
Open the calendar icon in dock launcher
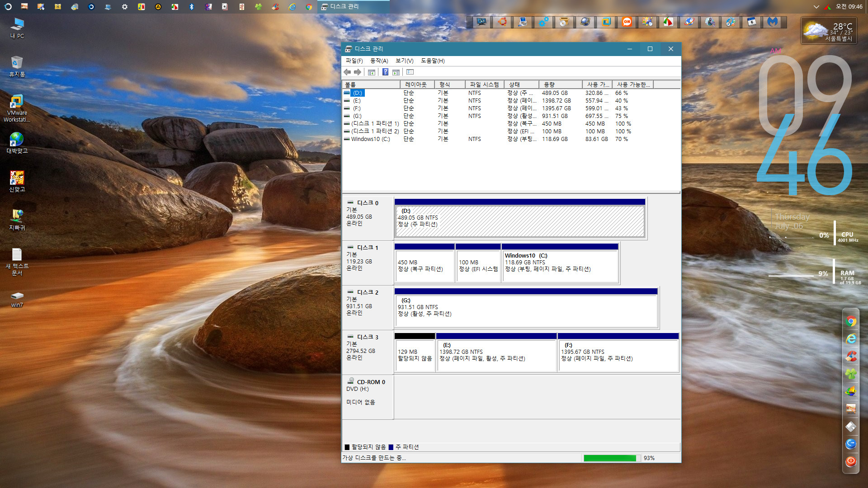pyautogui.click(x=752, y=22)
